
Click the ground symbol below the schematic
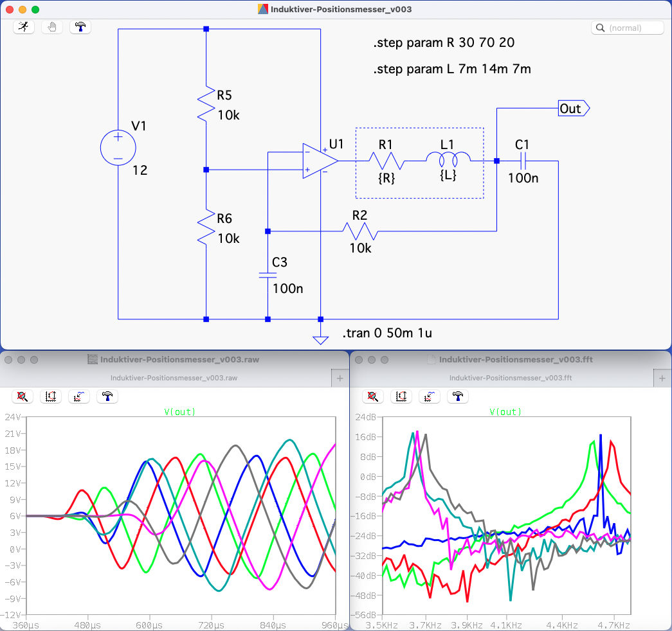tap(321, 340)
